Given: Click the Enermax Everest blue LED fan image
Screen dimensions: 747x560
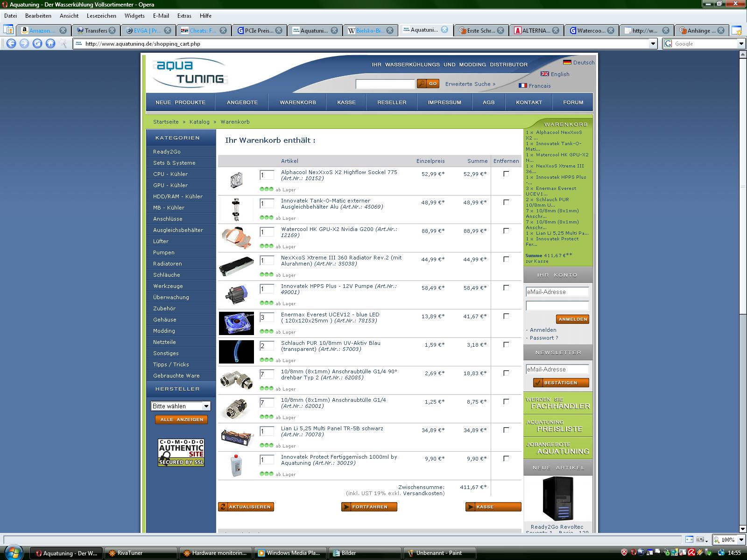Looking at the screenshot, I should 236,323.
